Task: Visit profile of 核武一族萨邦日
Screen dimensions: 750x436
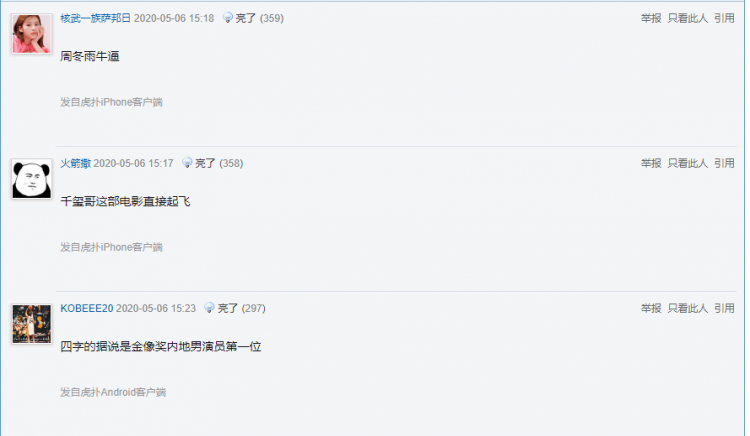Action: pyautogui.click(x=95, y=18)
